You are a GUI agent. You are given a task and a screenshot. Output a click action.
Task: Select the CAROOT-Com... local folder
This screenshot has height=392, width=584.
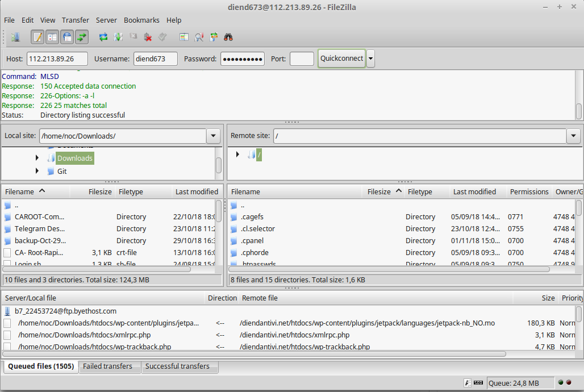109,217
